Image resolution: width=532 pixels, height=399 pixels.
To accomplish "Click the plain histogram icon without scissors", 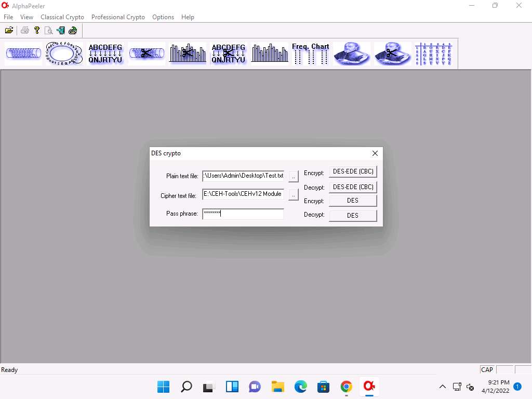I will (270, 54).
